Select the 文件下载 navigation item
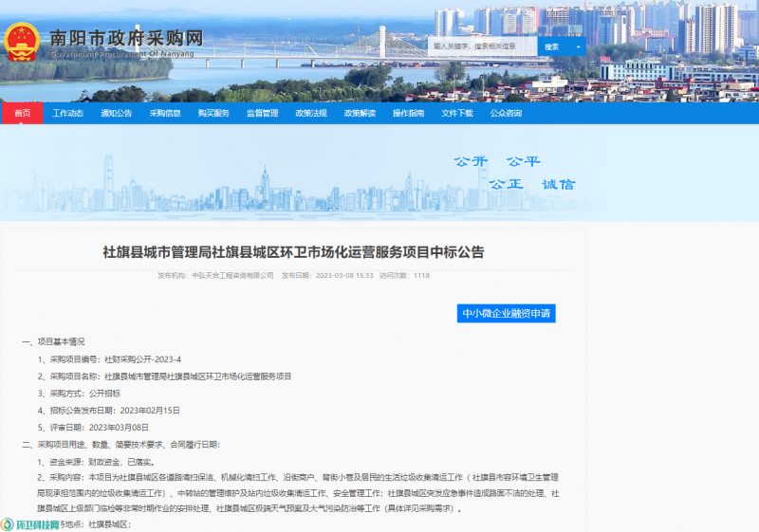Image resolution: width=759 pixels, height=532 pixels. 456,114
